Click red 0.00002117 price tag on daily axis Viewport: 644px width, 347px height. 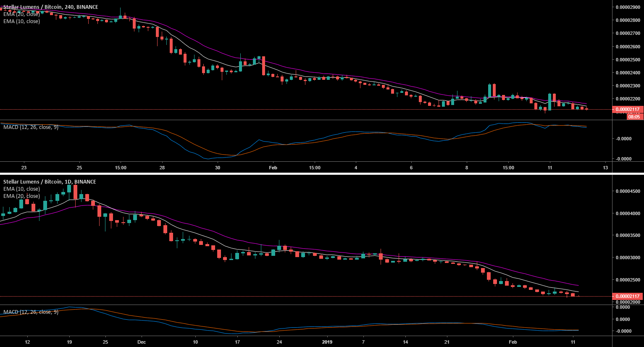(628, 296)
